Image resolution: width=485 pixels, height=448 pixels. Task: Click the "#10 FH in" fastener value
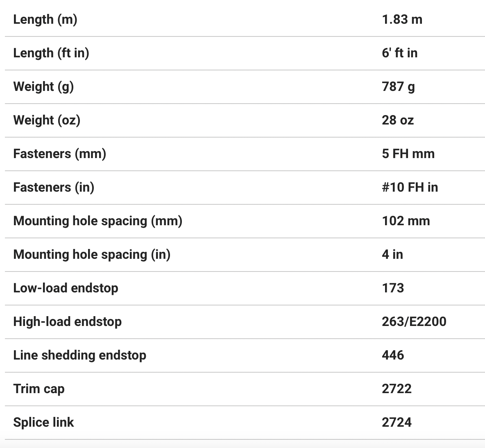[x=410, y=187]
